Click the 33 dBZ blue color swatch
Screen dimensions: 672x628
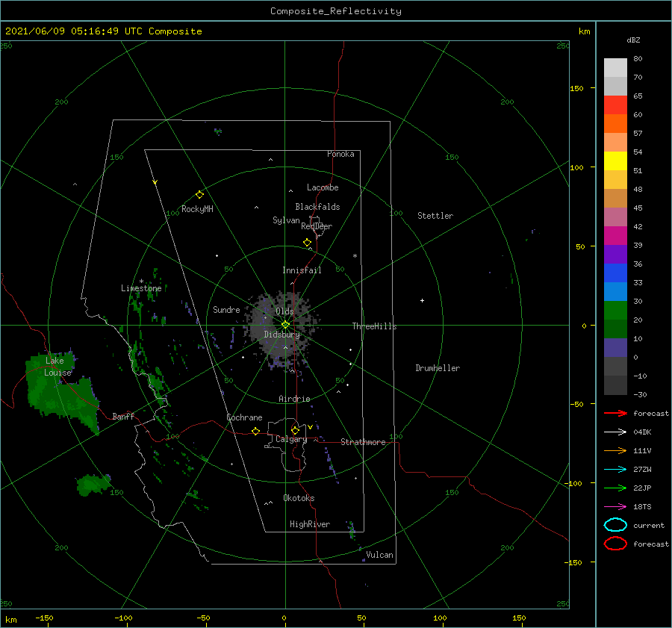615,273
